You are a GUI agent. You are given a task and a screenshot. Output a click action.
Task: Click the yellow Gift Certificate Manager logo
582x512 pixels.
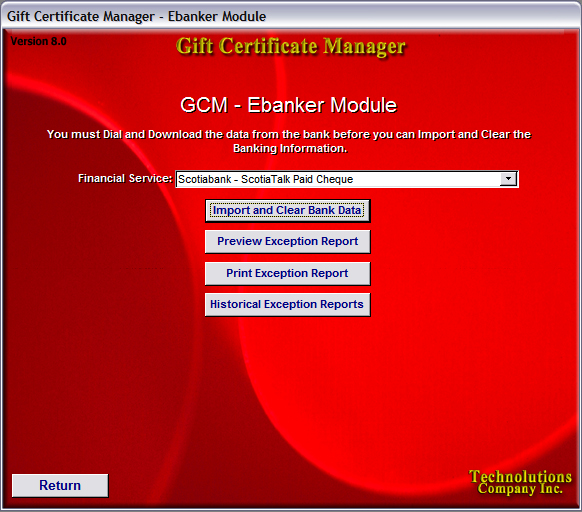coord(291,47)
